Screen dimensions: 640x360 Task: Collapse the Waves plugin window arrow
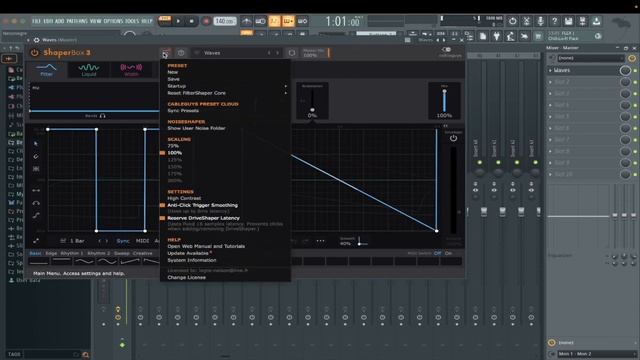(28, 40)
